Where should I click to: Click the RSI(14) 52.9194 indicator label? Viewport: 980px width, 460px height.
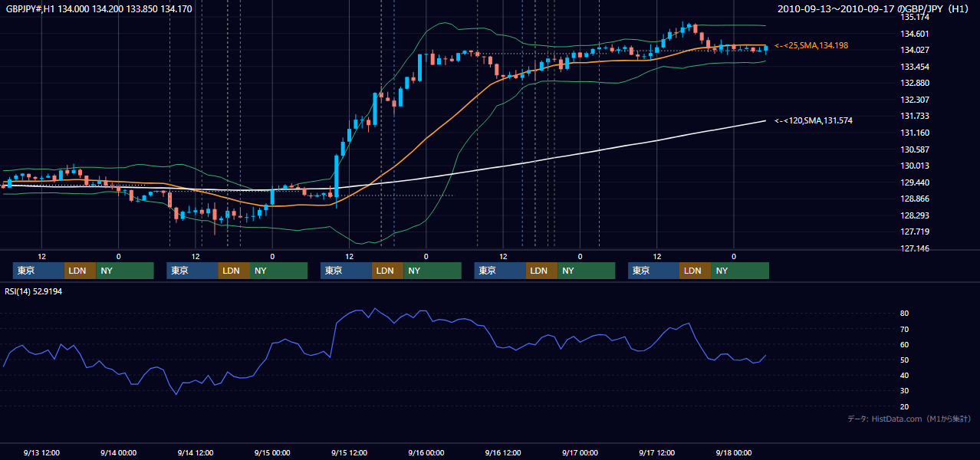35,291
